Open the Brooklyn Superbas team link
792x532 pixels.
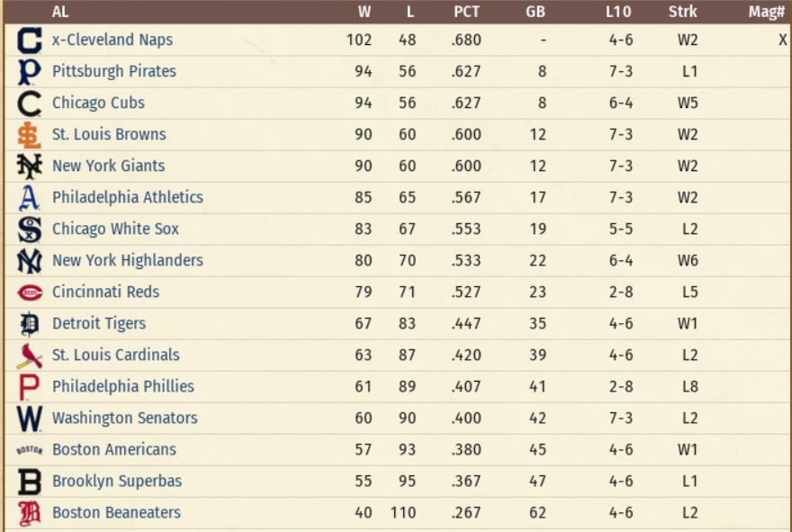116,481
